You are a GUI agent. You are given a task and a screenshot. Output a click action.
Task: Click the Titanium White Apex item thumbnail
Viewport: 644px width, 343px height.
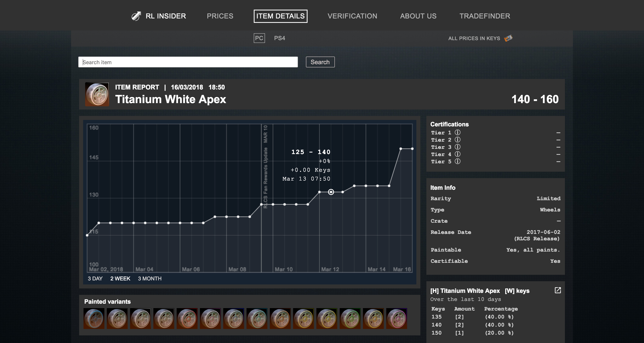coord(97,94)
